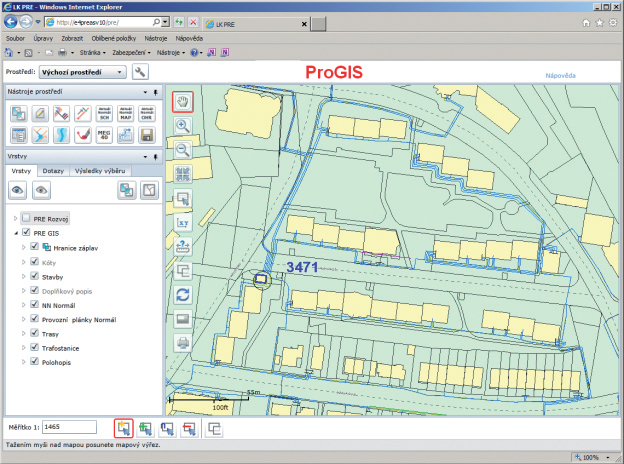Pick the distance measure ruler tool

[183, 246]
